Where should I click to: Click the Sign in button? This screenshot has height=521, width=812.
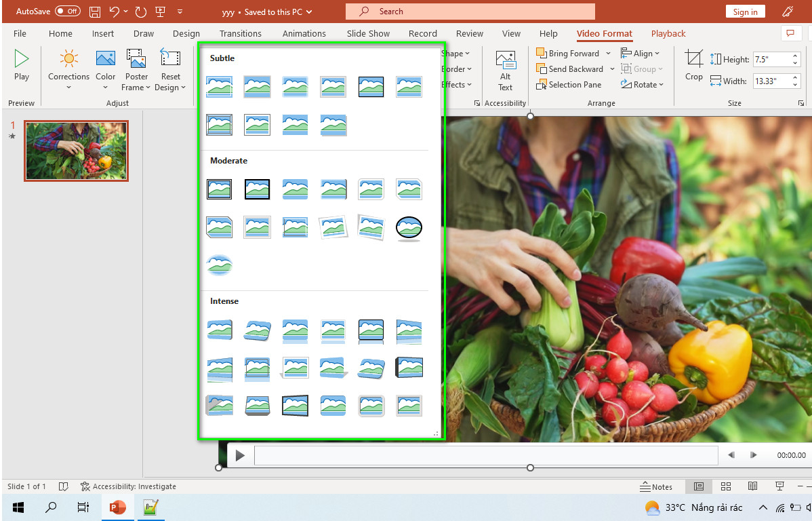pos(745,12)
